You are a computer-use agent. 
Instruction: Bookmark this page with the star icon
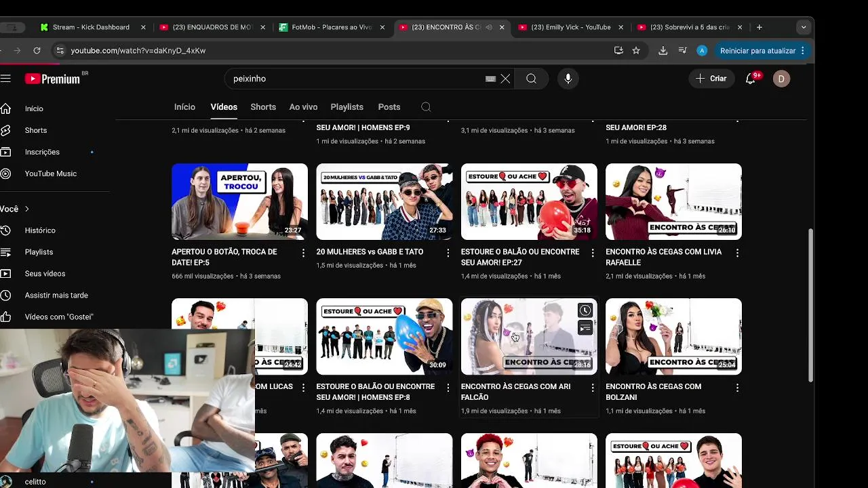(636, 50)
